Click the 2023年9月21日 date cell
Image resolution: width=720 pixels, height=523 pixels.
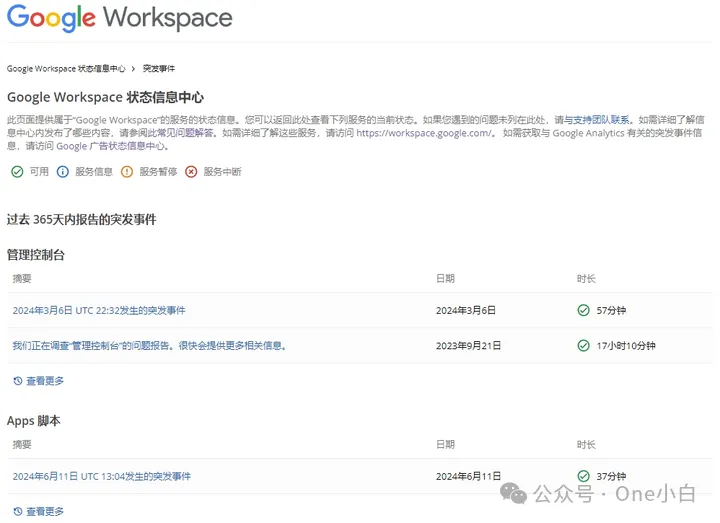468,346
